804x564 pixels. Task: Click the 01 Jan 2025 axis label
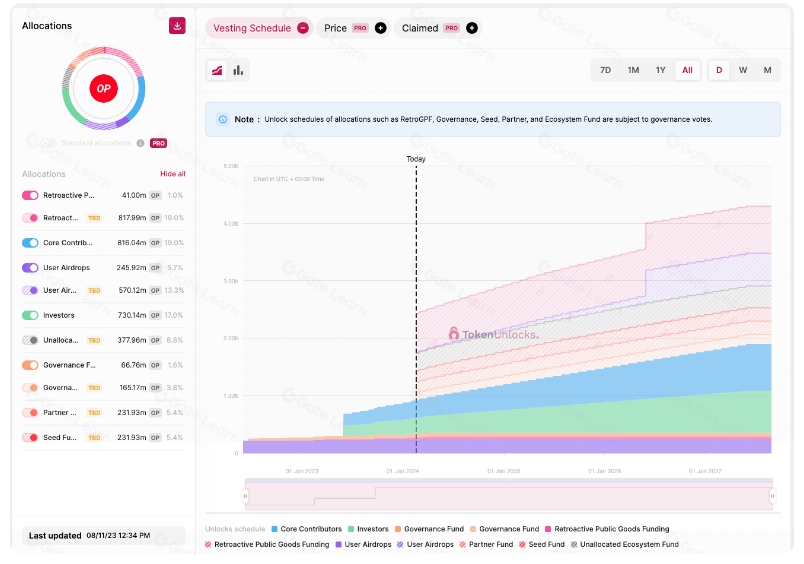point(504,471)
